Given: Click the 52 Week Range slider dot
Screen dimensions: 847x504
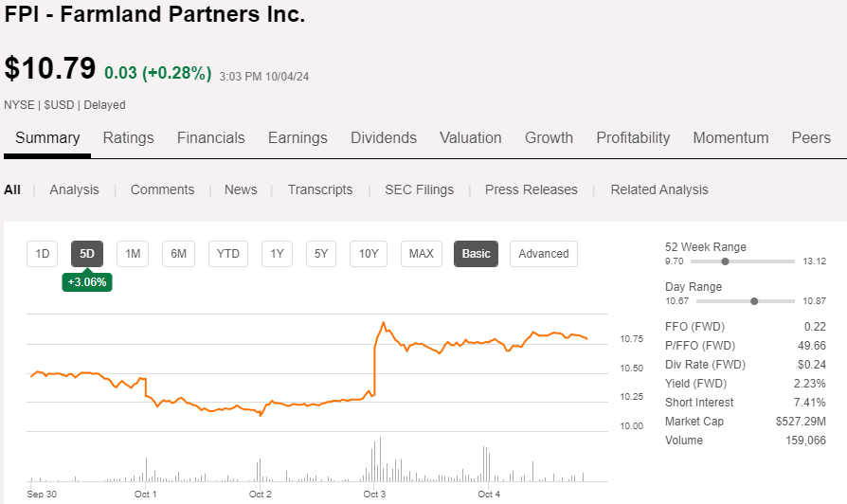Looking at the screenshot, I should pyautogui.click(x=725, y=261).
